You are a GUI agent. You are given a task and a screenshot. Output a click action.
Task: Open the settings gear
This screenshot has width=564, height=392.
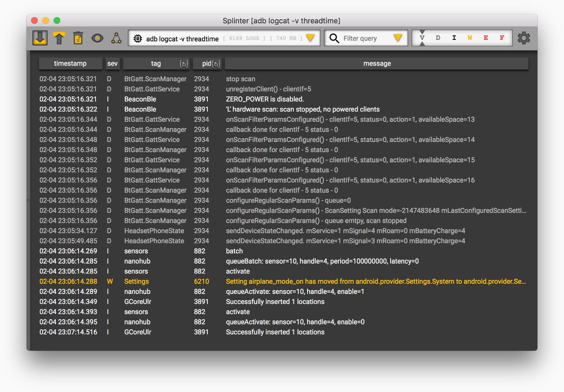coord(523,38)
